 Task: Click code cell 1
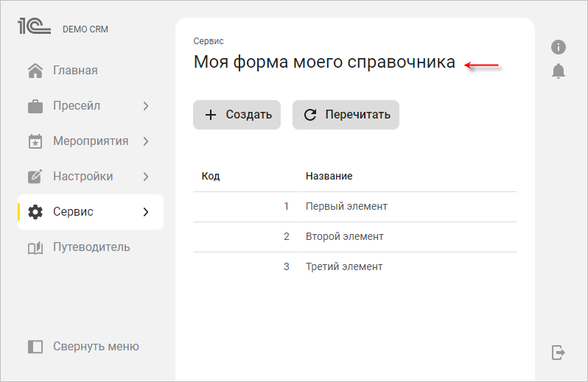(287, 206)
